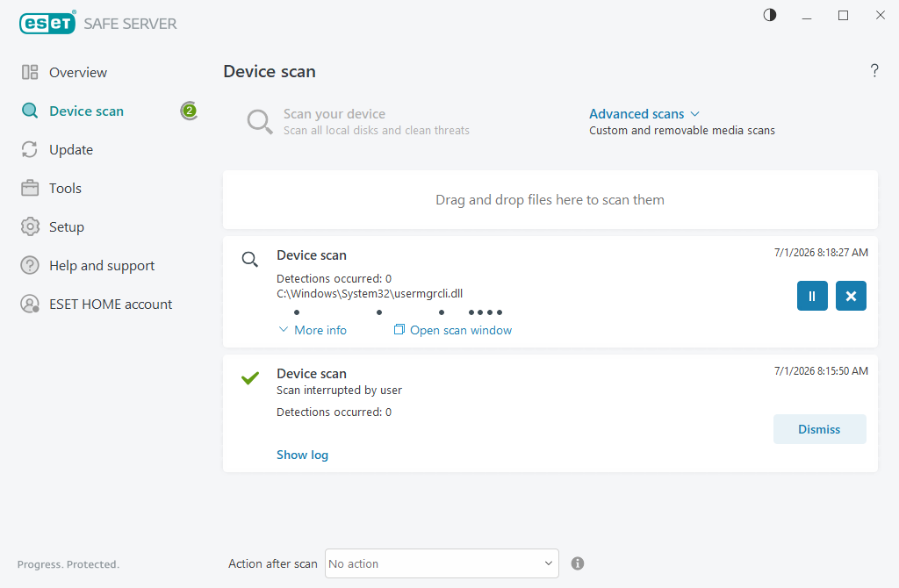Show log for interrupted scan

click(x=302, y=455)
